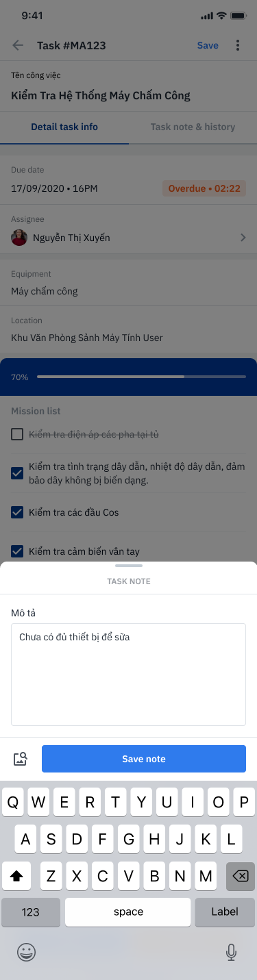Expand assignee chevron arrow
This screenshot has height=980, width=257.
tap(242, 238)
